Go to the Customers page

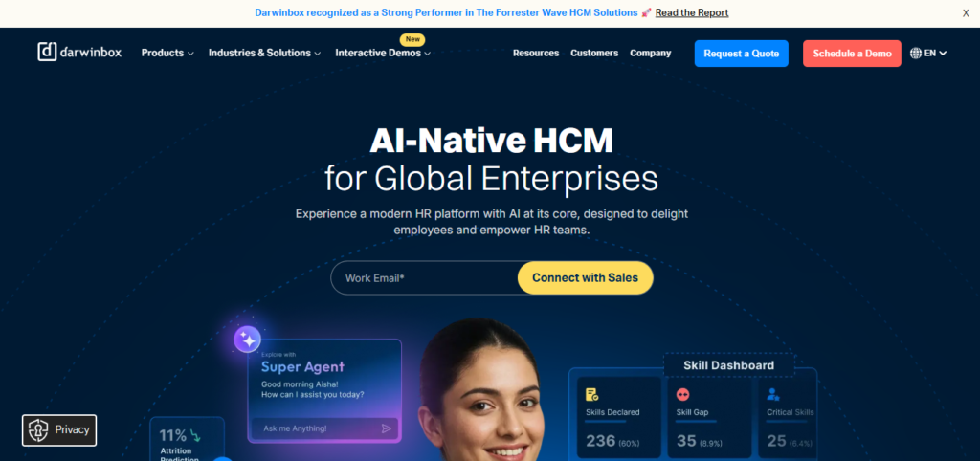[x=594, y=54]
